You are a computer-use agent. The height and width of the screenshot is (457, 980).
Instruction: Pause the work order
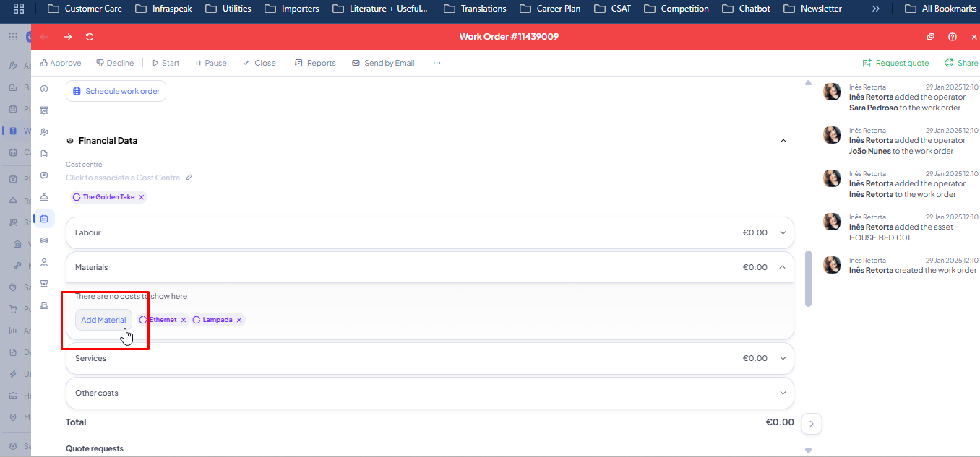[211, 63]
